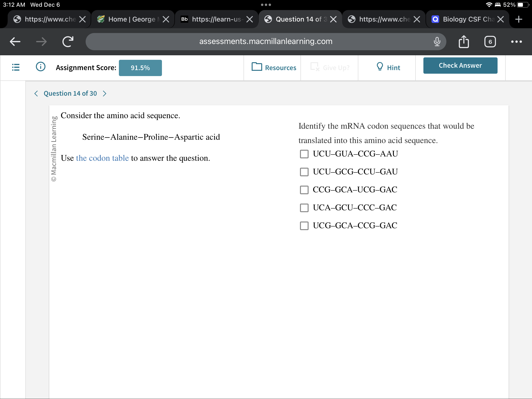532x399 pixels.
Task: Reload the current page
Action: [68, 41]
